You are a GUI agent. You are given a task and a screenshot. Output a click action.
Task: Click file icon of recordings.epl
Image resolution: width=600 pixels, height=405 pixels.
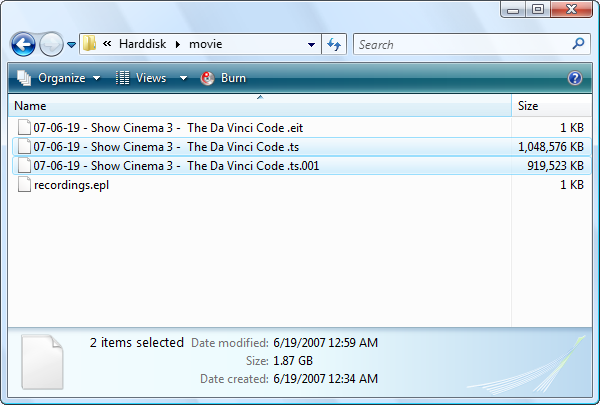tap(24, 185)
